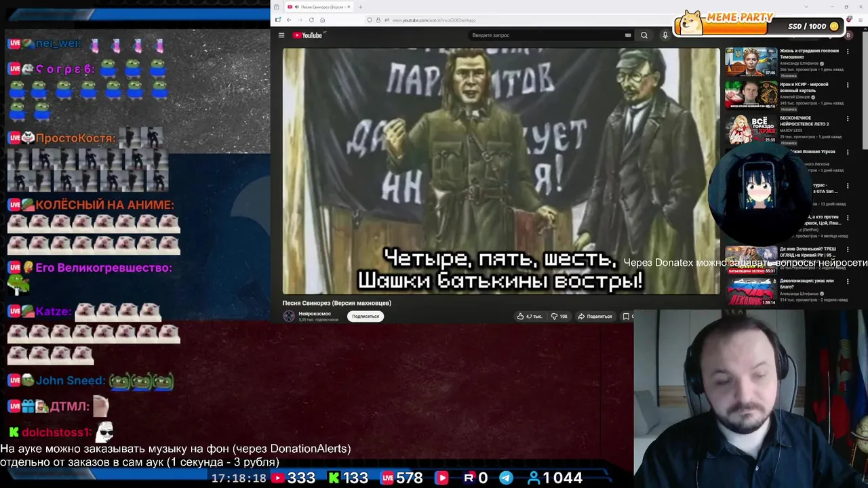
Task: Click the Поделиться share button
Action: [595, 316]
